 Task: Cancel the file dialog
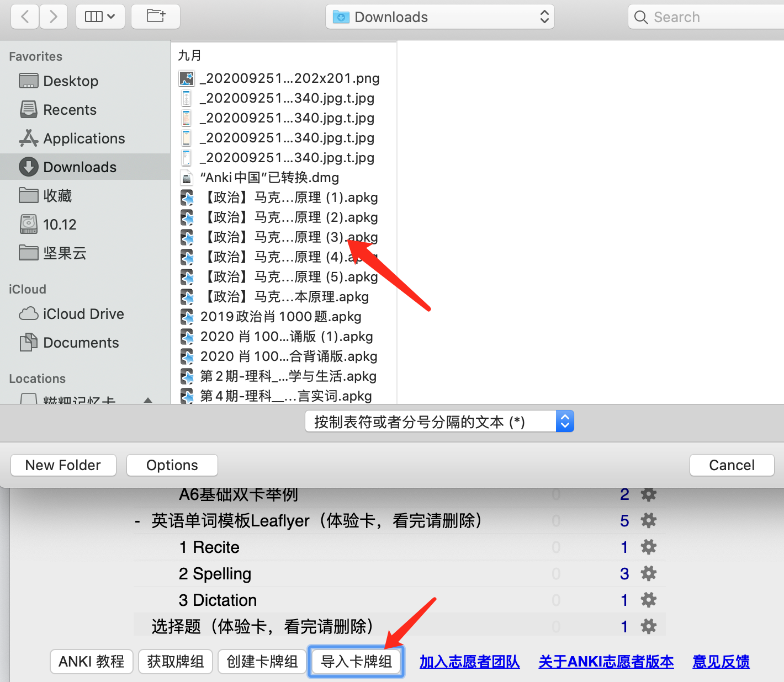pyautogui.click(x=732, y=465)
